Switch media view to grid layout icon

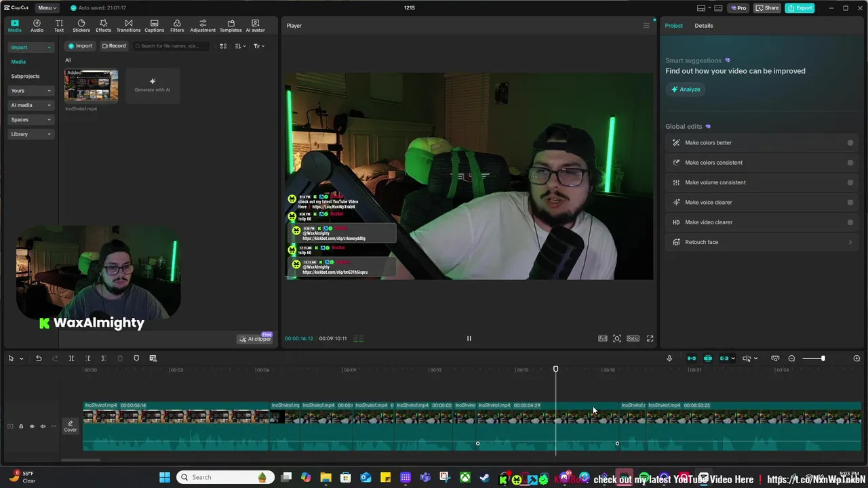pos(223,46)
